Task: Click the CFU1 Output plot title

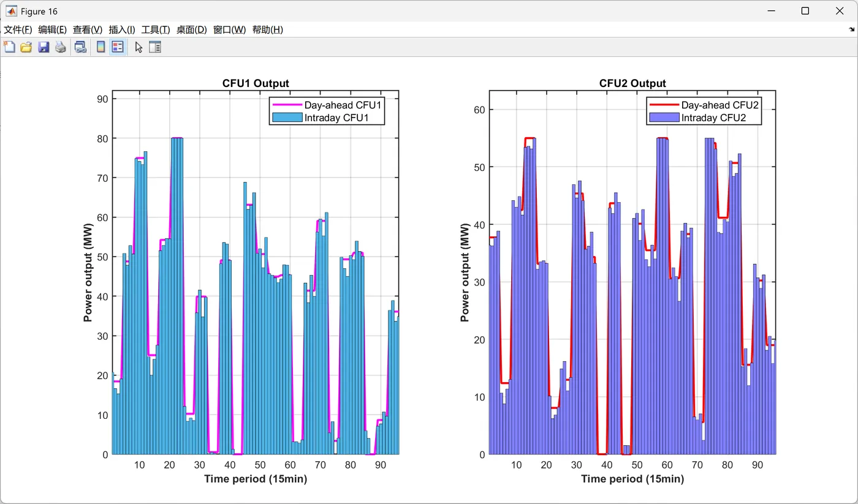Action: pos(256,83)
